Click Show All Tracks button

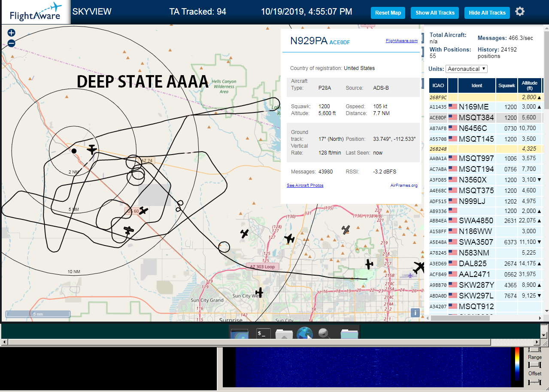click(x=435, y=13)
